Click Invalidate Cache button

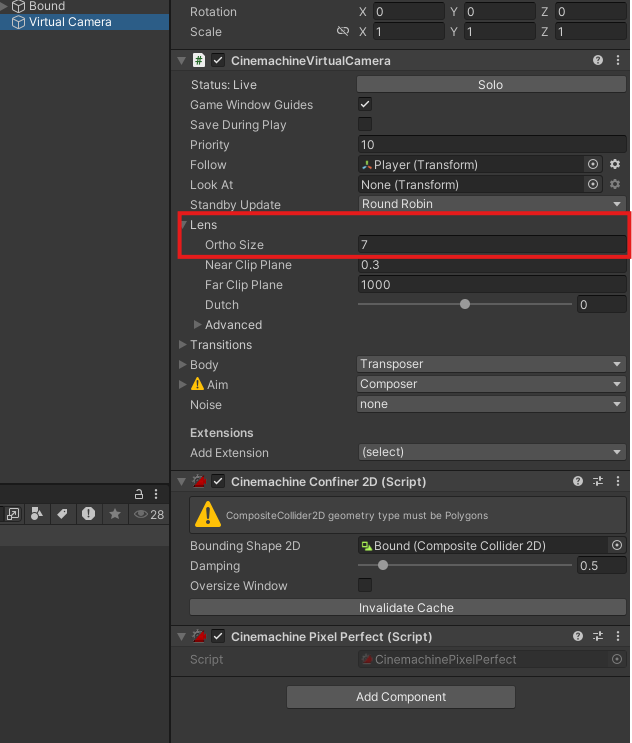408,607
